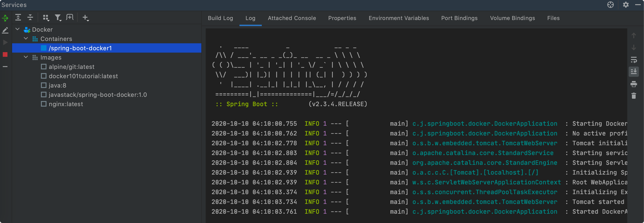Open the Properties tab

pos(342,18)
